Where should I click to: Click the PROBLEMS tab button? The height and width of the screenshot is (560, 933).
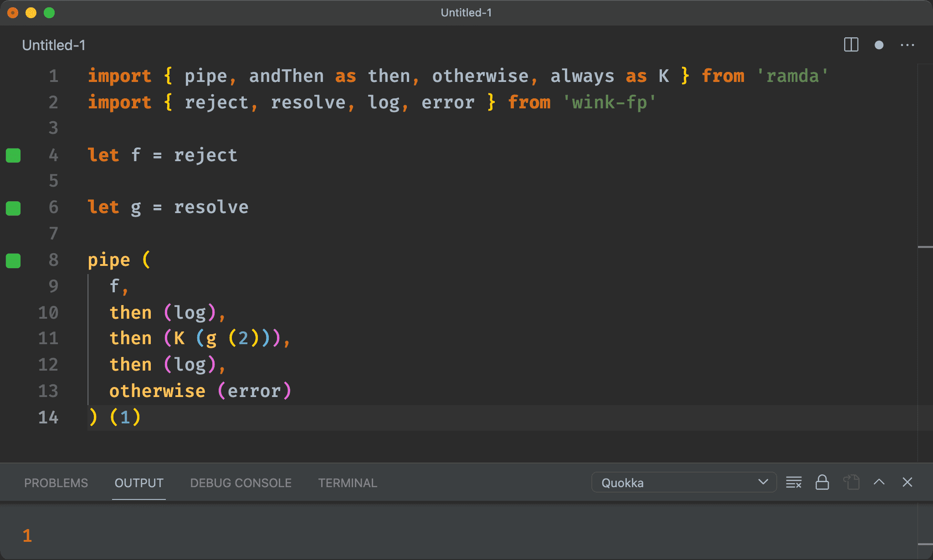tap(55, 483)
